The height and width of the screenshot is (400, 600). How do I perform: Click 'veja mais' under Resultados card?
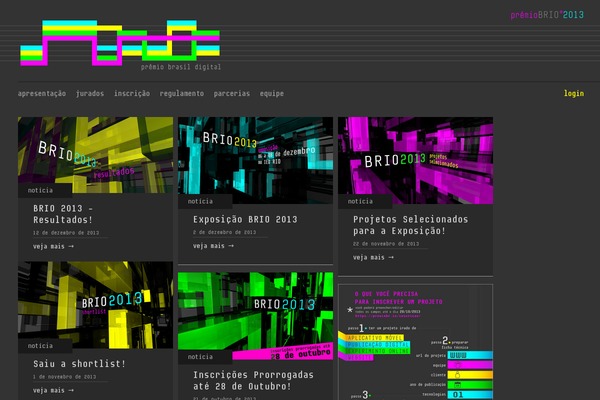click(x=53, y=247)
